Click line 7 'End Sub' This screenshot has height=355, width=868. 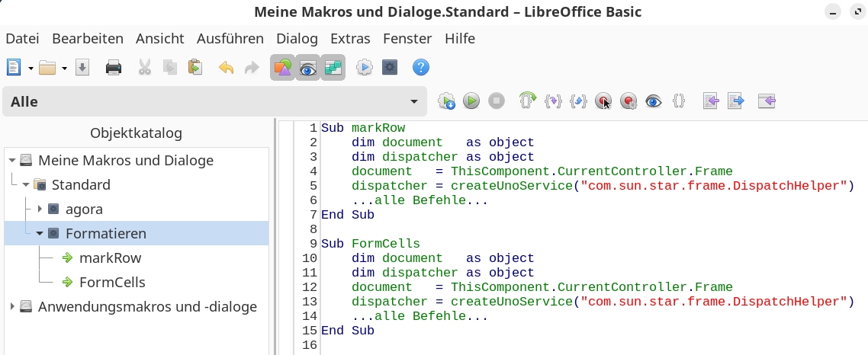click(x=348, y=215)
